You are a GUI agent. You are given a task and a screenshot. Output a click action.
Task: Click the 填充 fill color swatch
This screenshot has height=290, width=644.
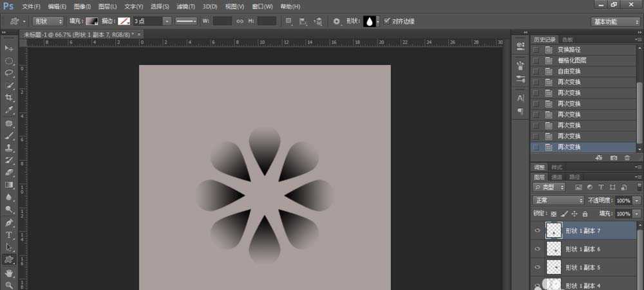pos(93,21)
